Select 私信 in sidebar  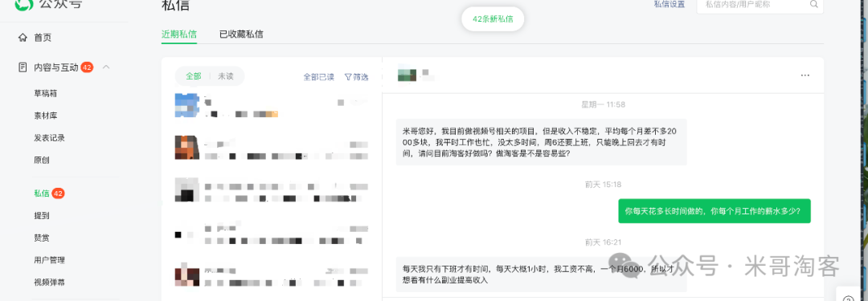[x=42, y=193]
